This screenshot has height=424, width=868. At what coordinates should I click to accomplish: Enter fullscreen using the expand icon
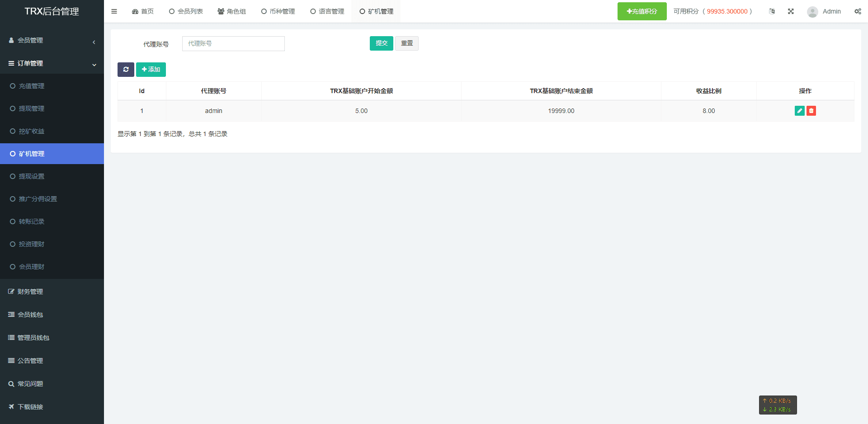coord(791,11)
